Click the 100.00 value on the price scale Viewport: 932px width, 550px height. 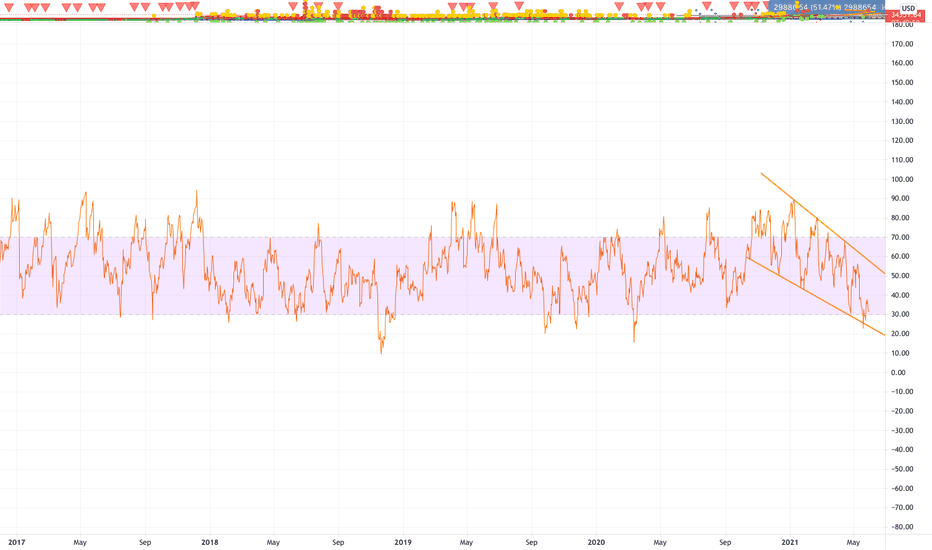click(902, 180)
